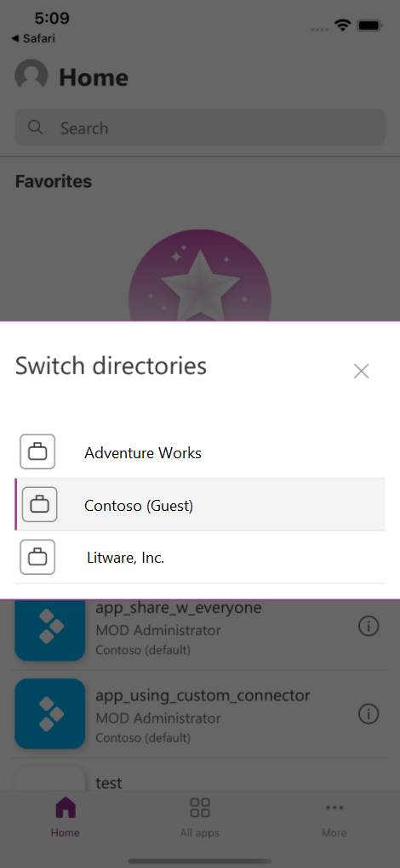
Task: Tap the magnifying glass search icon
Action: point(36,128)
